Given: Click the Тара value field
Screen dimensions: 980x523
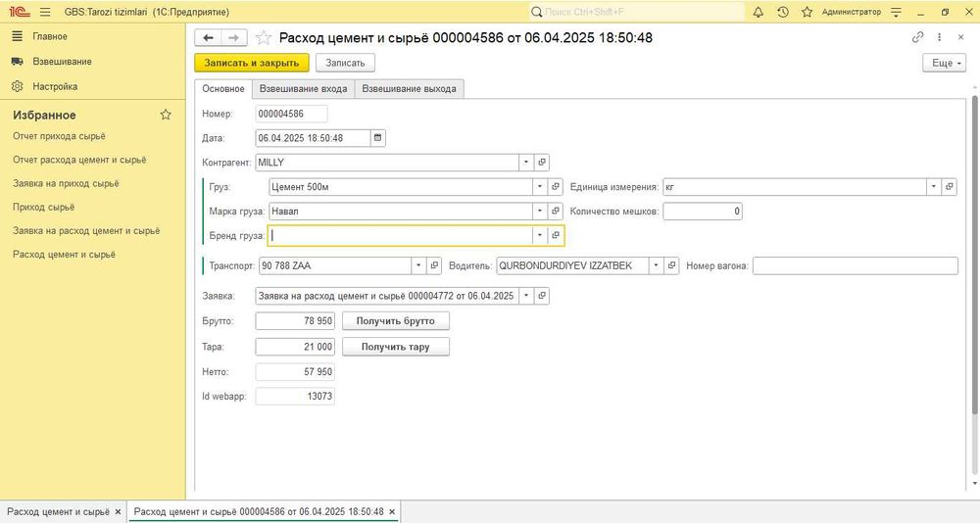Looking at the screenshot, I should [x=295, y=346].
